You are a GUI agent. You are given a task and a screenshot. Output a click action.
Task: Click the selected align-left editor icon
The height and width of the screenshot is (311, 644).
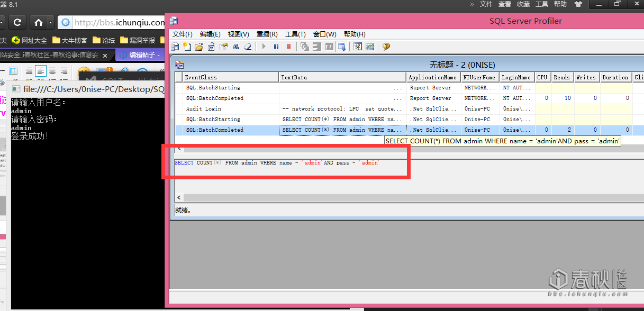tap(41, 70)
